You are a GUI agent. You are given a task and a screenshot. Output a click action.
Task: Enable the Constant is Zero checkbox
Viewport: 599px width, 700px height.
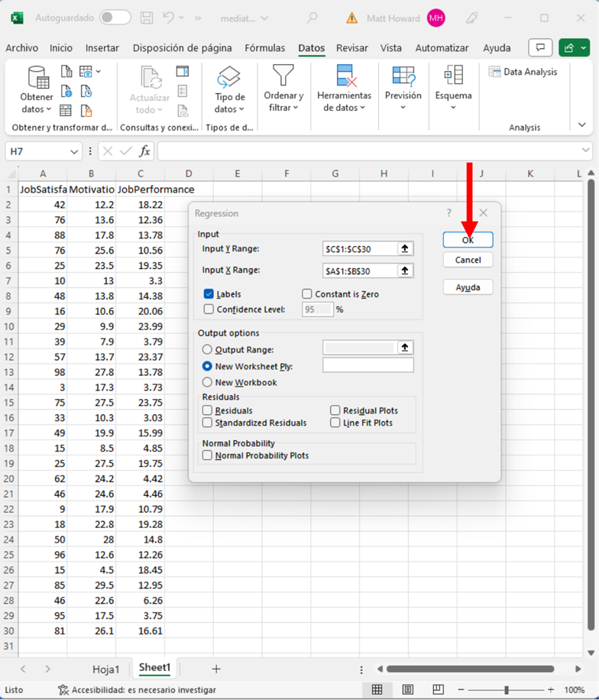307,294
